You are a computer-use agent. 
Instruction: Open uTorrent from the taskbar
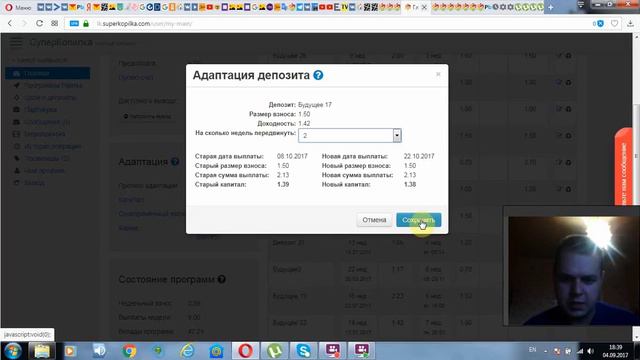coord(274,351)
